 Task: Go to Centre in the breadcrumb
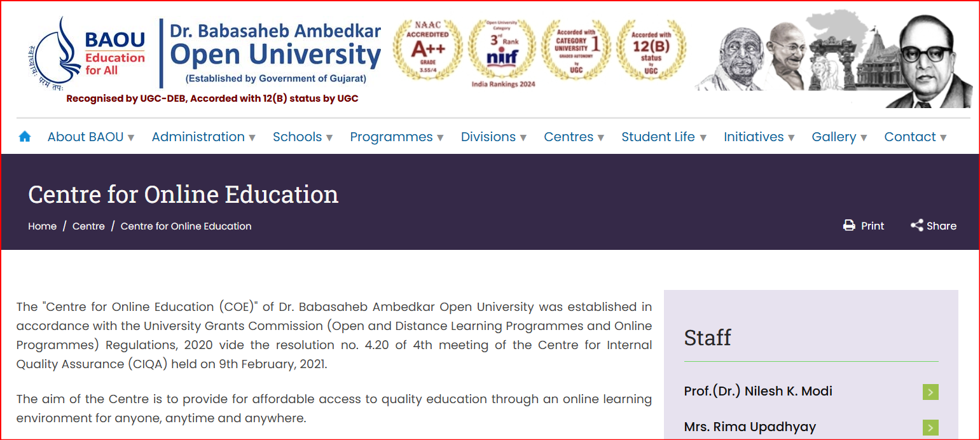point(88,226)
